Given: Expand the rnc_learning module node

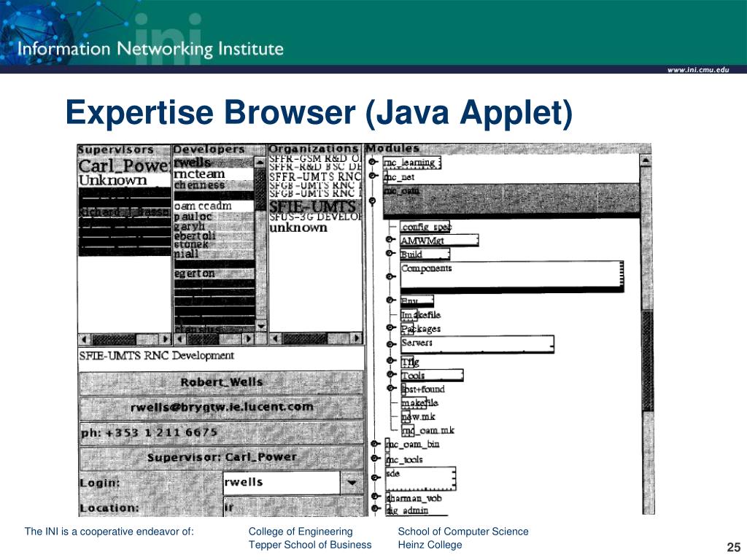Looking at the screenshot, I should pyautogui.click(x=373, y=163).
